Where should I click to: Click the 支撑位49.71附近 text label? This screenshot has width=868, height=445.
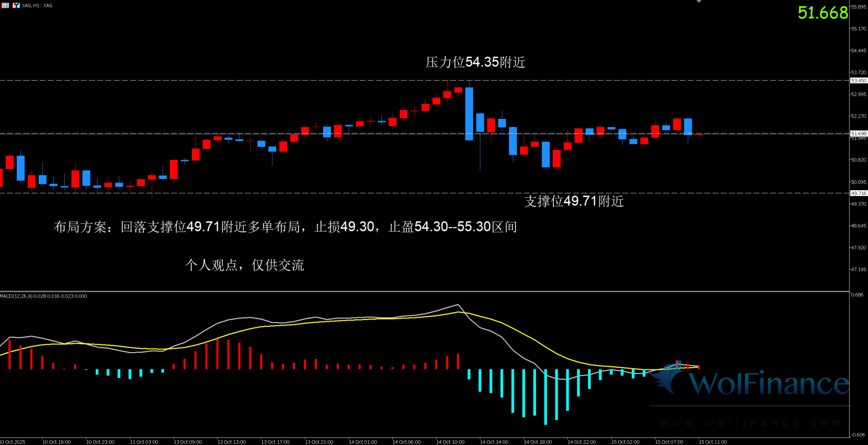pyautogui.click(x=574, y=201)
